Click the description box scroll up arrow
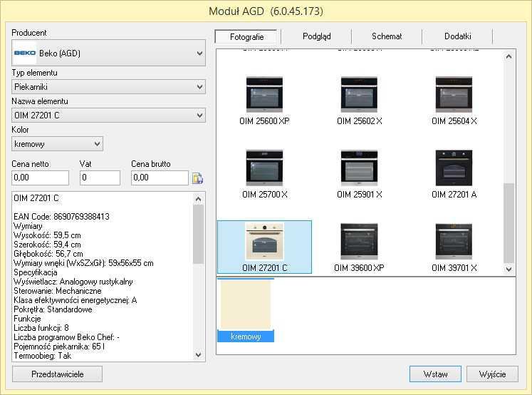This screenshot has width=532, height=395. click(199, 199)
